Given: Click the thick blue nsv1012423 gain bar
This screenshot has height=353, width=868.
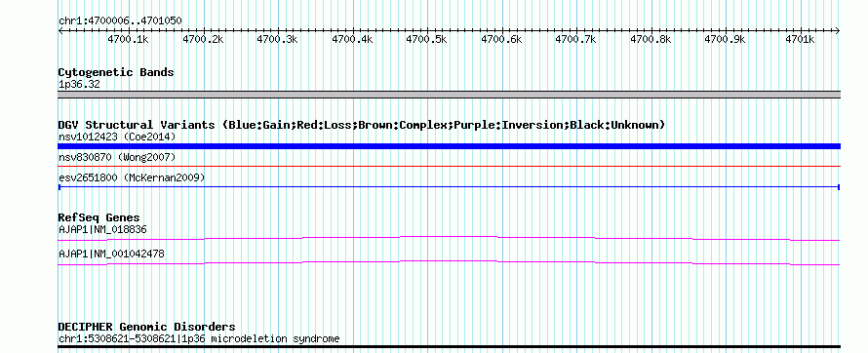Looking at the screenshot, I should 450,146.
